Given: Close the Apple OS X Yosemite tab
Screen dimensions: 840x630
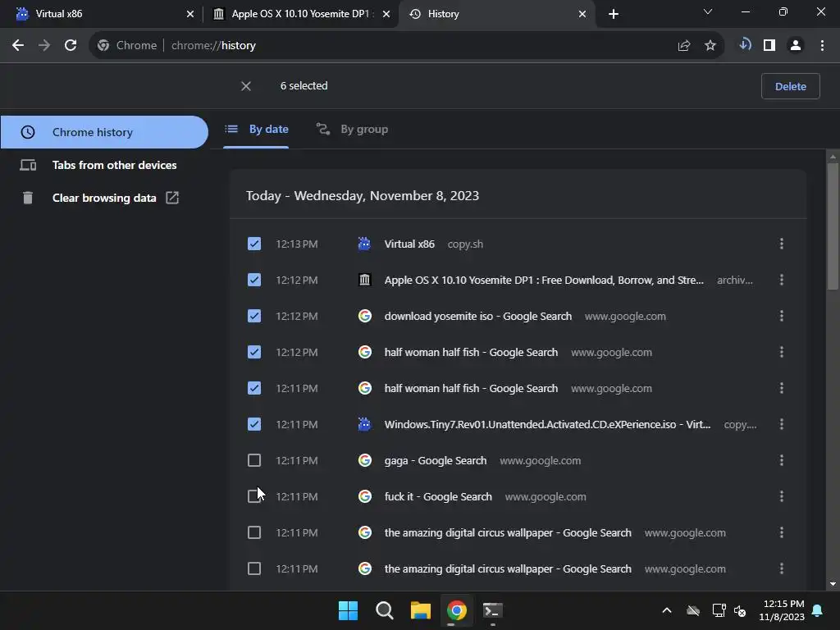Looking at the screenshot, I should point(386,14).
